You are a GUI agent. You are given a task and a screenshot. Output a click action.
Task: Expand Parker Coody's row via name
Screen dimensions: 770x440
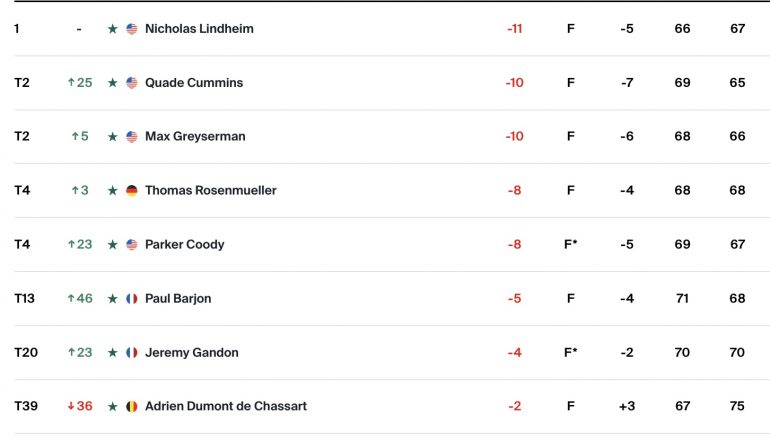[x=185, y=245]
